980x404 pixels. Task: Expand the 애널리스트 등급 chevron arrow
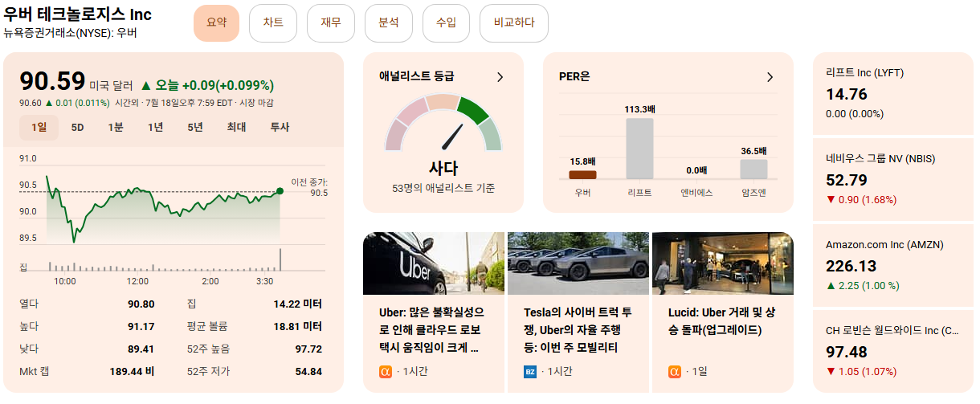coord(500,77)
